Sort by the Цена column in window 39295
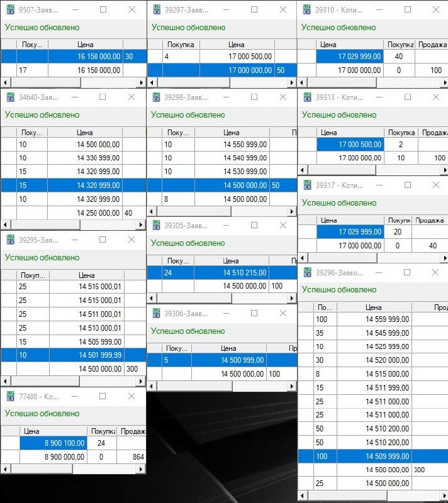The image size is (448, 503). pos(87,275)
